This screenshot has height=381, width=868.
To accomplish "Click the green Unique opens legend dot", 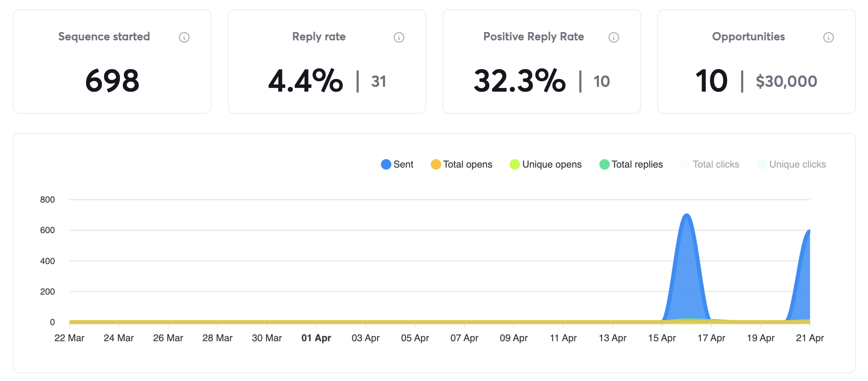I will click(x=514, y=164).
